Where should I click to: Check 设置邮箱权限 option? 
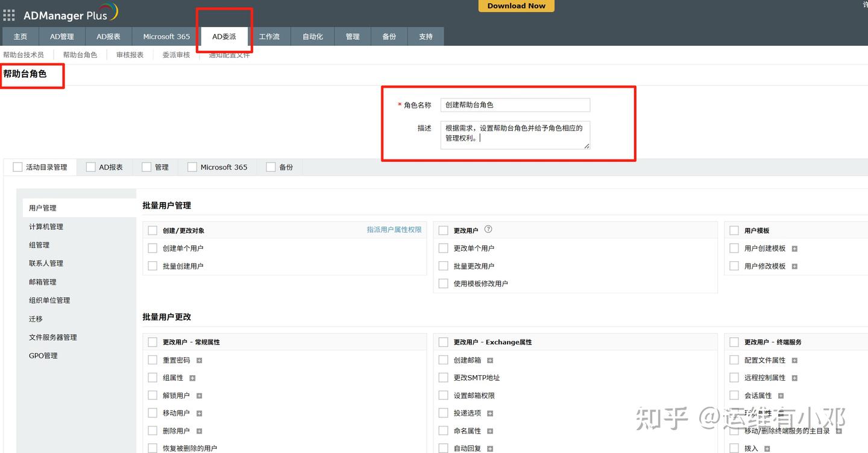coord(444,396)
